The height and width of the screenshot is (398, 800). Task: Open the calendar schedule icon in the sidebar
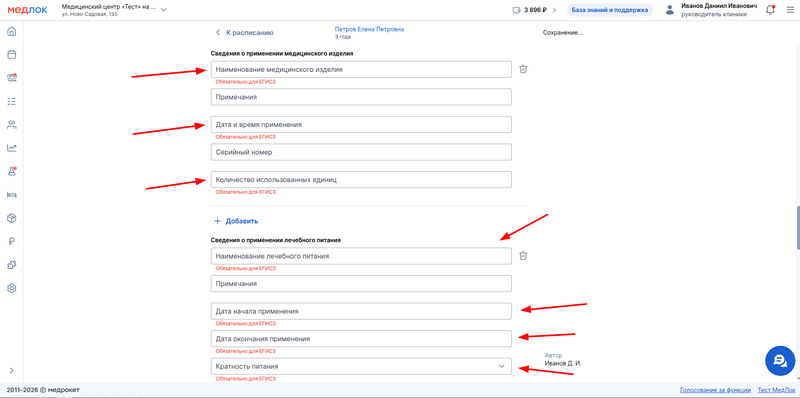(12, 55)
